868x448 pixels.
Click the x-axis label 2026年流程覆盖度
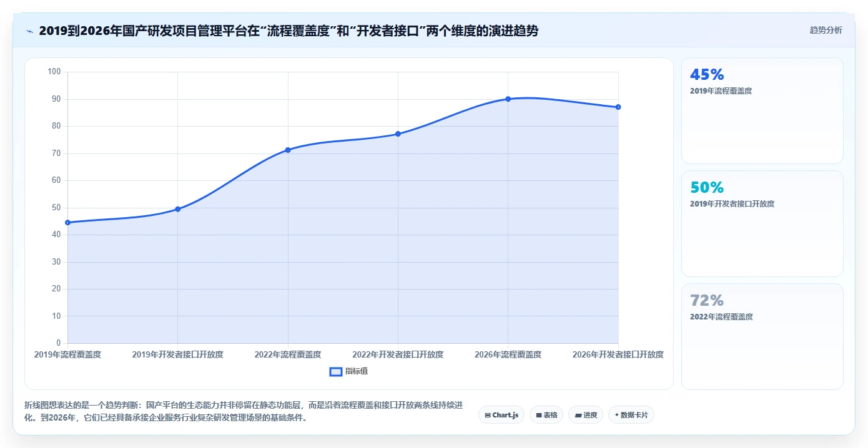[x=508, y=354]
